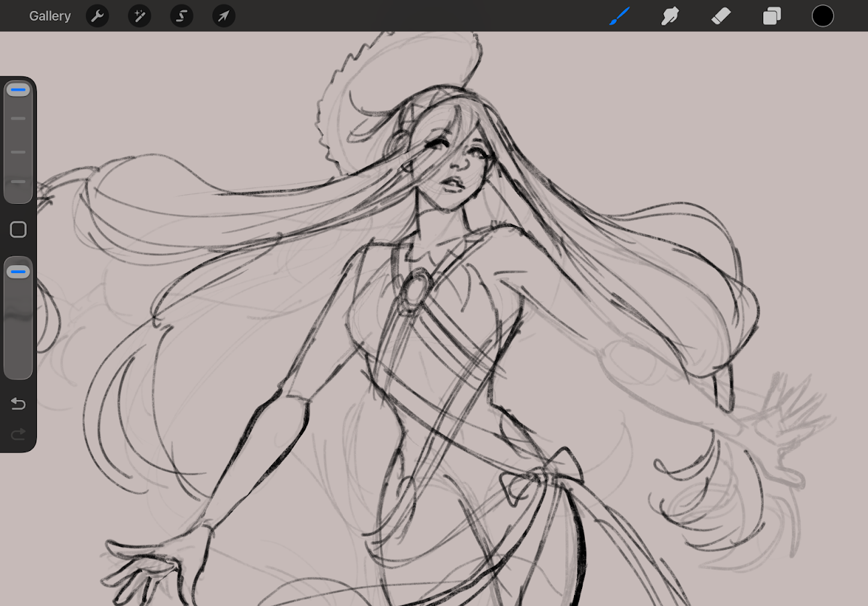Activate the Selection tool
This screenshot has height=606, width=868.
click(x=181, y=16)
